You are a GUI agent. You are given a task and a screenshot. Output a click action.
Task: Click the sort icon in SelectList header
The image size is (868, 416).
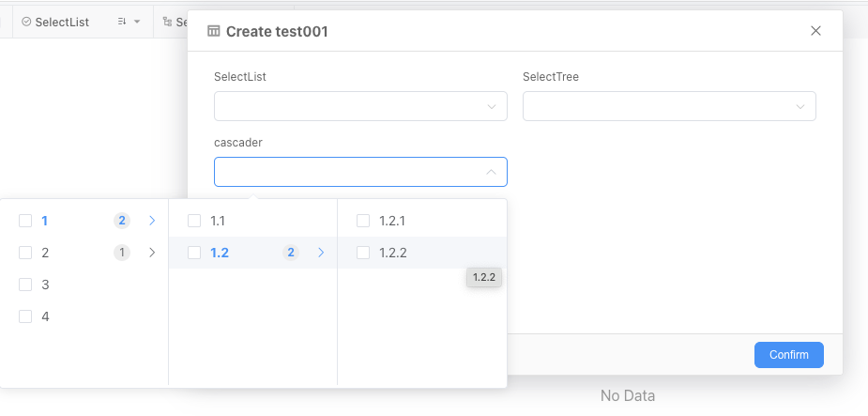[x=122, y=22]
